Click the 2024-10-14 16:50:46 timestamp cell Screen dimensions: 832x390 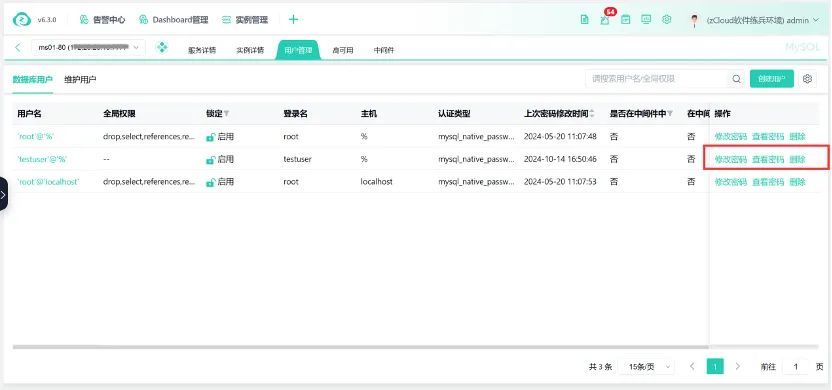(x=560, y=159)
